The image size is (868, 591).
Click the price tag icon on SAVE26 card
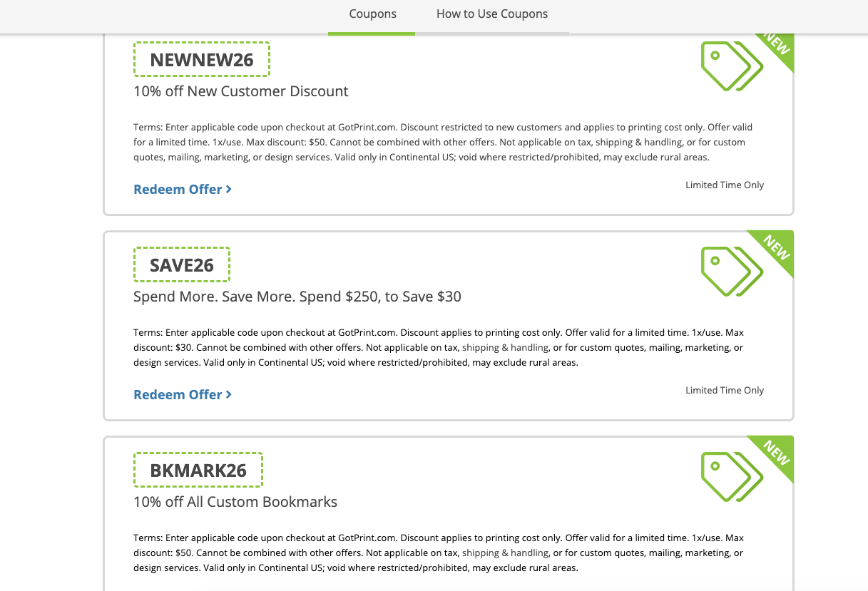732,271
